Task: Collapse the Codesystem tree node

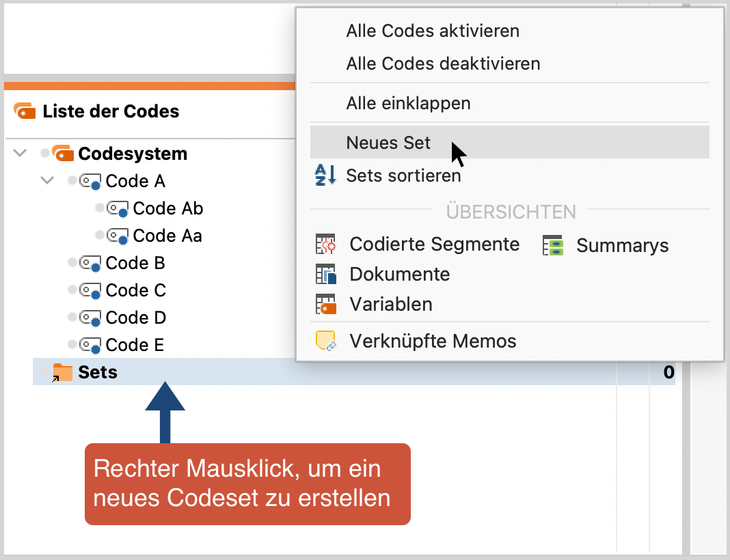Action: pos(20,152)
